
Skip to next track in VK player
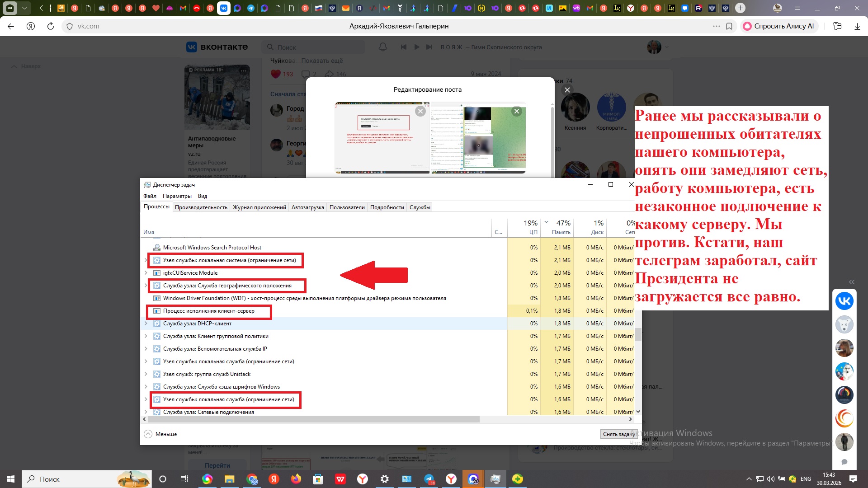[x=429, y=47]
